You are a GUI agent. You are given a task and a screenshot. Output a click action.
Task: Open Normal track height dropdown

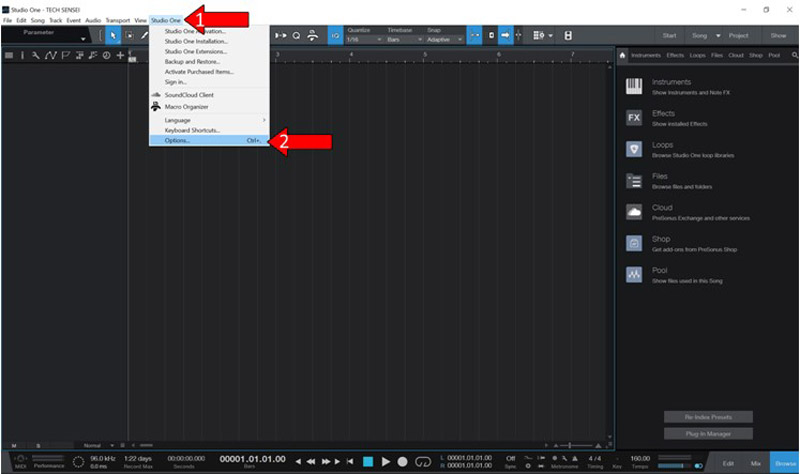98,445
